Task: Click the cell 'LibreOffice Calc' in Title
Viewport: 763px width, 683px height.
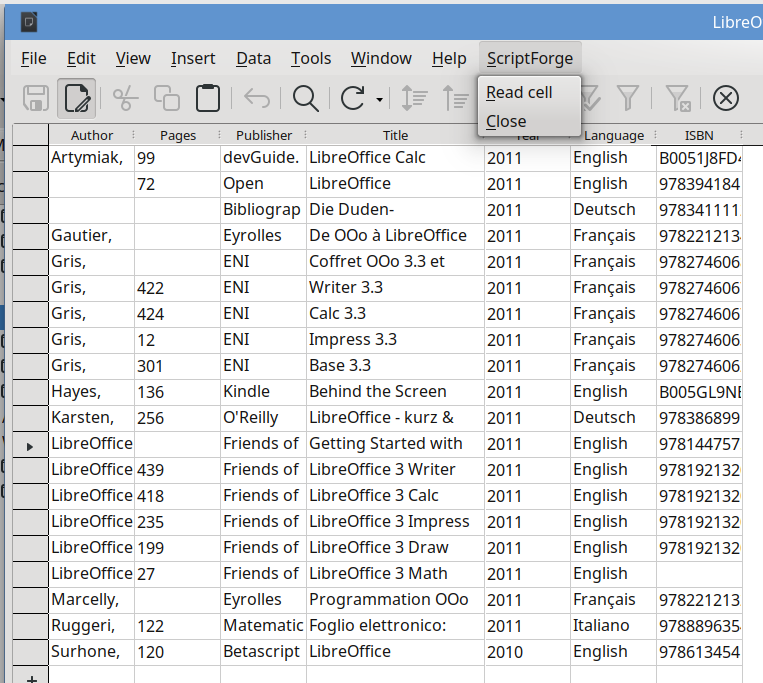Action: (395, 158)
